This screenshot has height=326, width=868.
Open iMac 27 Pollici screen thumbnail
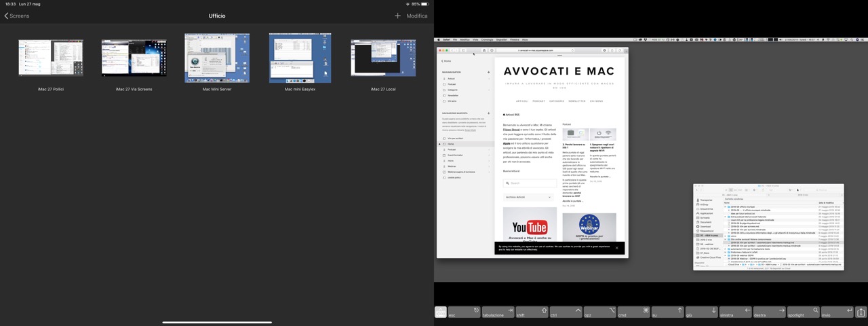click(51, 58)
